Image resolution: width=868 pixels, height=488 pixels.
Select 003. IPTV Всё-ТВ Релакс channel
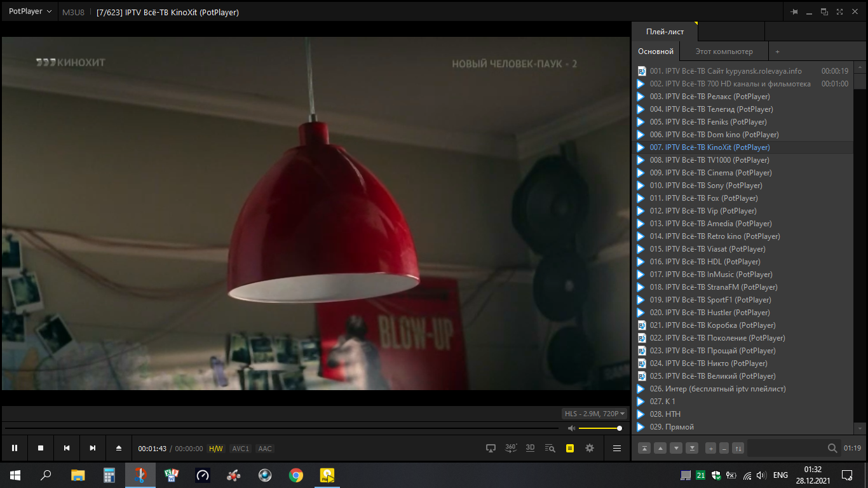coord(743,97)
